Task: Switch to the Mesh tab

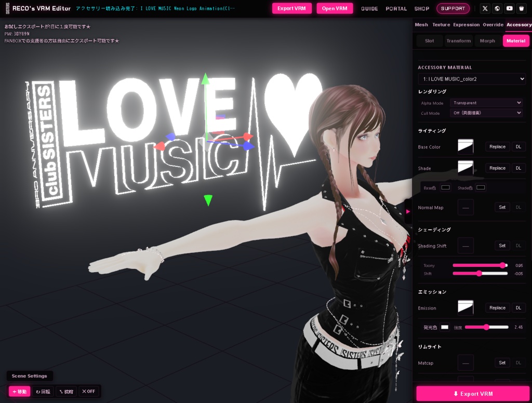Action: 421,25
